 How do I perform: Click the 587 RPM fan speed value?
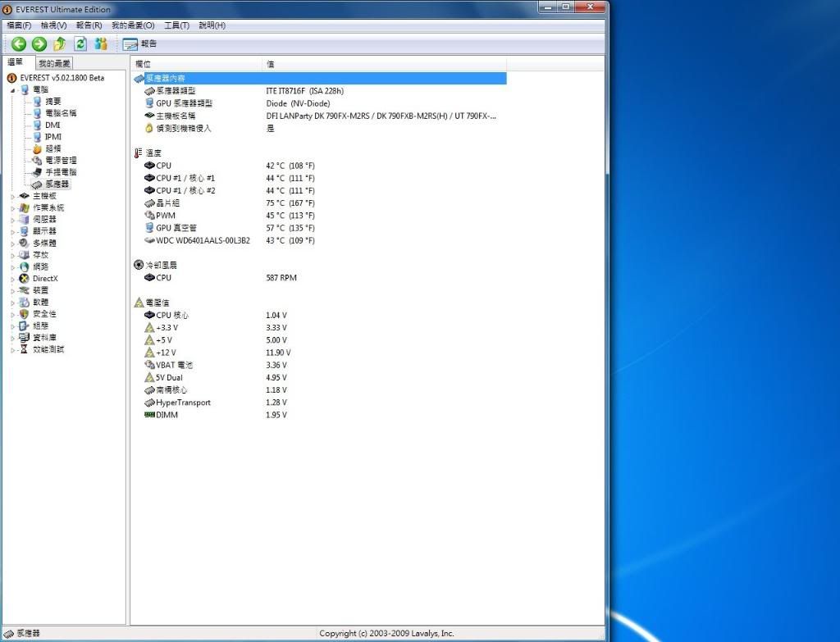click(x=281, y=277)
